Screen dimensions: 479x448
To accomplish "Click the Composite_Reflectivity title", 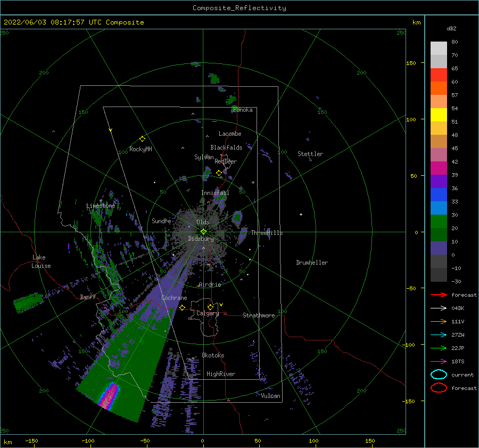I will click(x=240, y=8).
